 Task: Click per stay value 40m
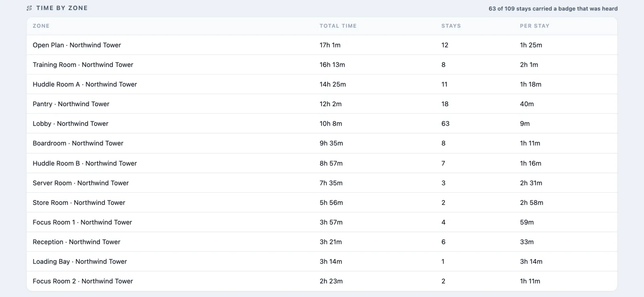[x=527, y=104]
